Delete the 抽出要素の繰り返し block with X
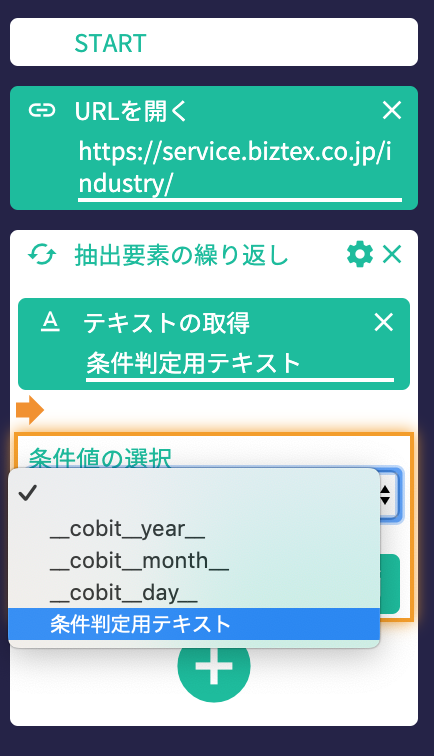The height and width of the screenshot is (756, 434). point(392,254)
